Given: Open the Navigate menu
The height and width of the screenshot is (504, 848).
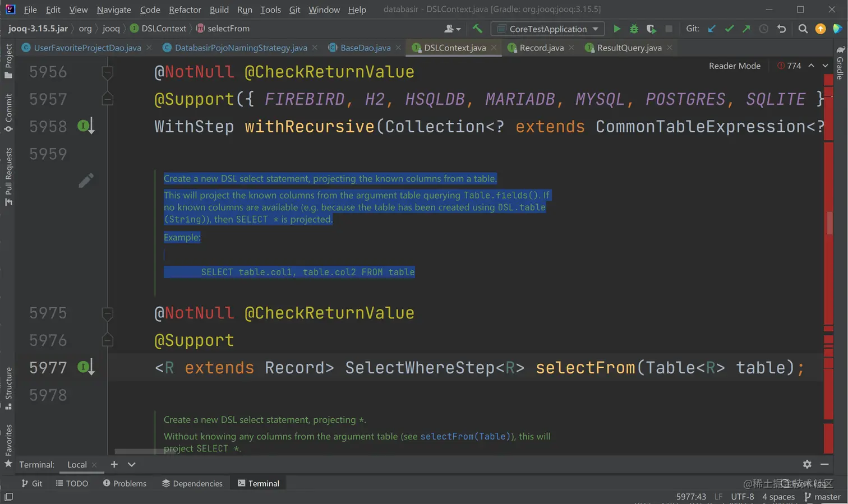Looking at the screenshot, I should pyautogui.click(x=114, y=10).
